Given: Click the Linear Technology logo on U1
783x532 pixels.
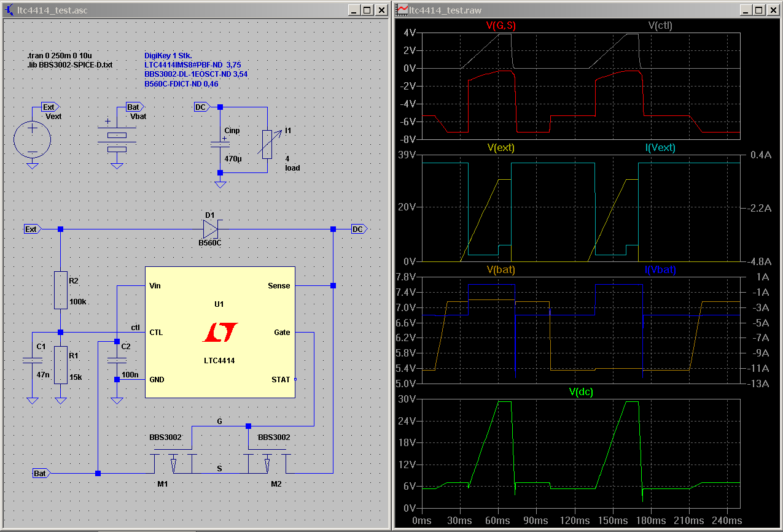Looking at the screenshot, I should [220, 332].
